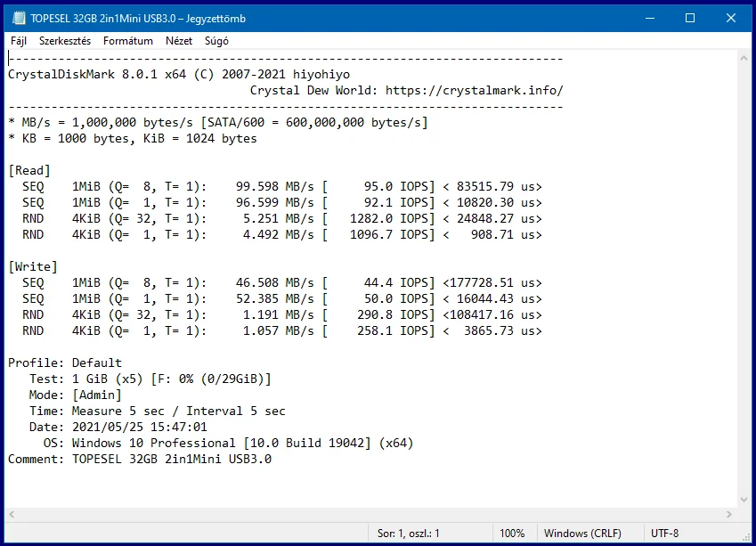Viewport: 756px width, 546px height.
Task: Click the Notepad icon in title bar
Action: [x=19, y=19]
